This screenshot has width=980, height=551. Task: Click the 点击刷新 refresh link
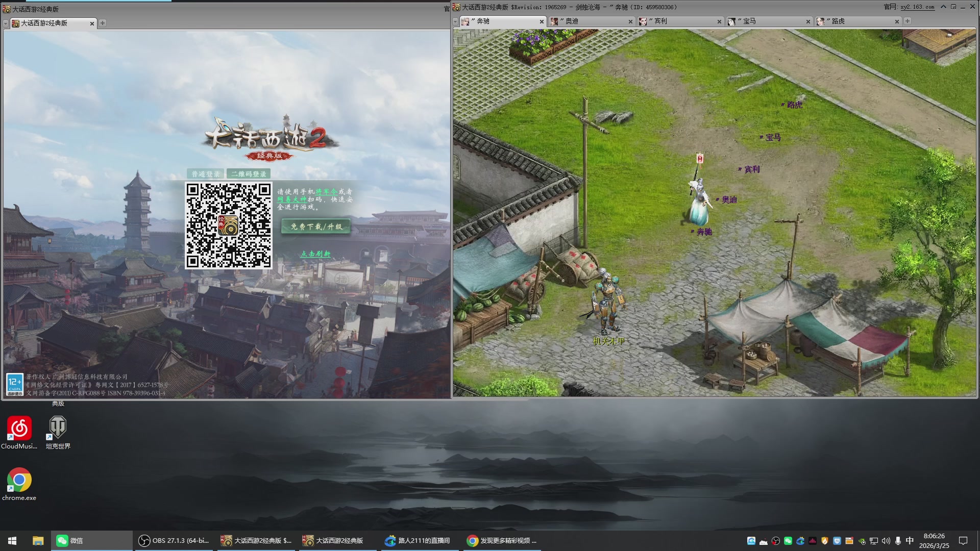point(315,254)
